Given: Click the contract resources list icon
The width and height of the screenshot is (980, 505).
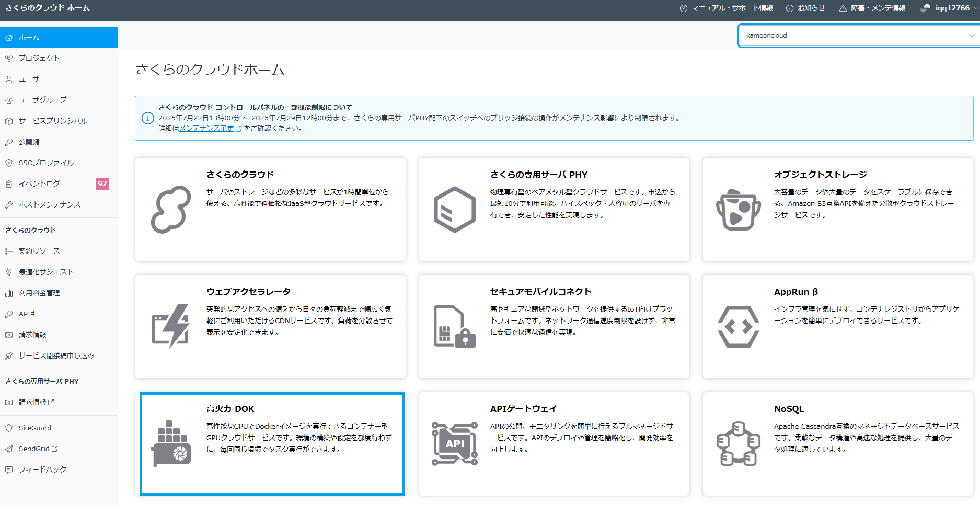Looking at the screenshot, I should tap(9, 251).
